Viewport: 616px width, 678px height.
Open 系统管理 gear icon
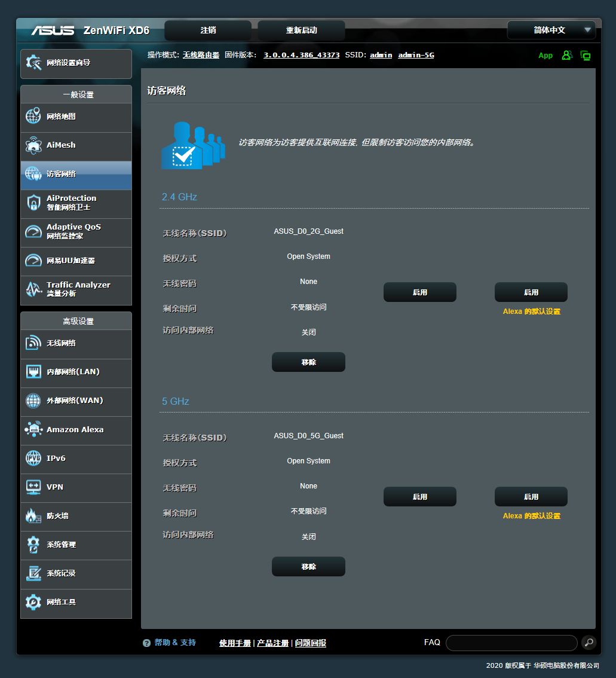point(33,545)
